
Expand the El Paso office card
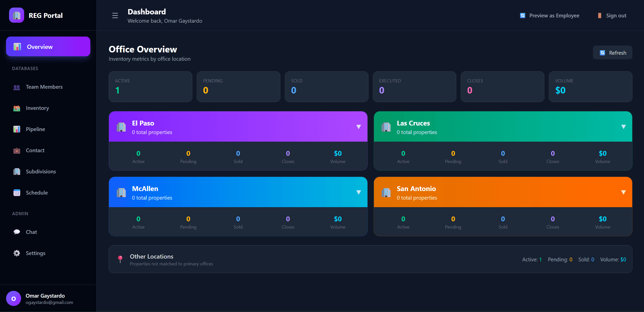tap(359, 127)
